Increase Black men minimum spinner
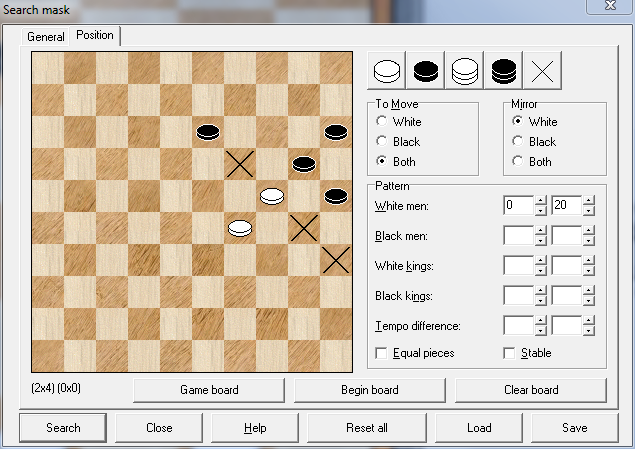The width and height of the screenshot is (635, 449). 540,230
